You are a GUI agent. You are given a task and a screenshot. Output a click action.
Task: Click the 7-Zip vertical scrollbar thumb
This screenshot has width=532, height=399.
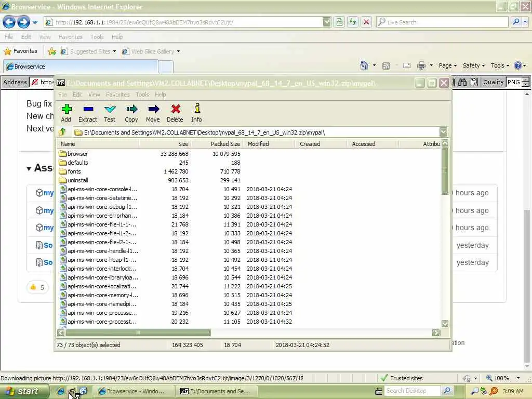pyautogui.click(x=445, y=171)
